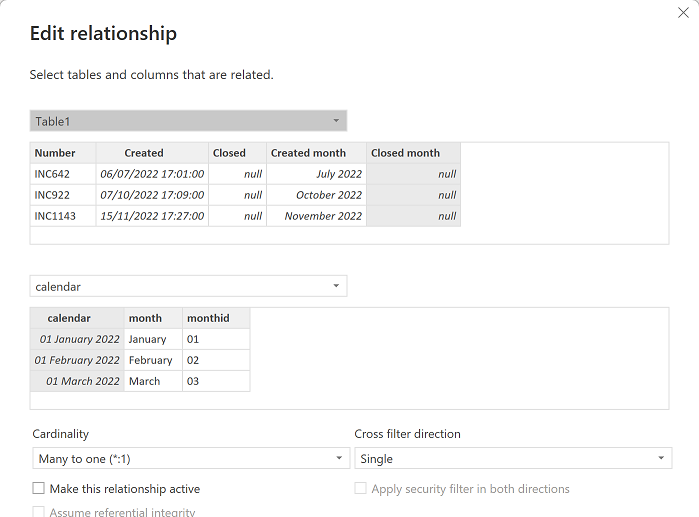The height and width of the screenshot is (517, 699).
Task: Click the 01 February 2022 calendar cell
Action: (x=77, y=360)
